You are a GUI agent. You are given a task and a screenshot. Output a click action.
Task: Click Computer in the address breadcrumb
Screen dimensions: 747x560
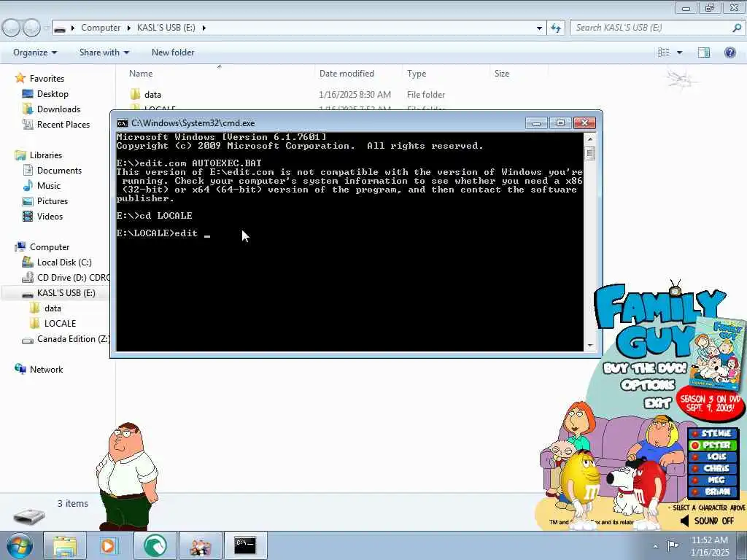(x=101, y=28)
